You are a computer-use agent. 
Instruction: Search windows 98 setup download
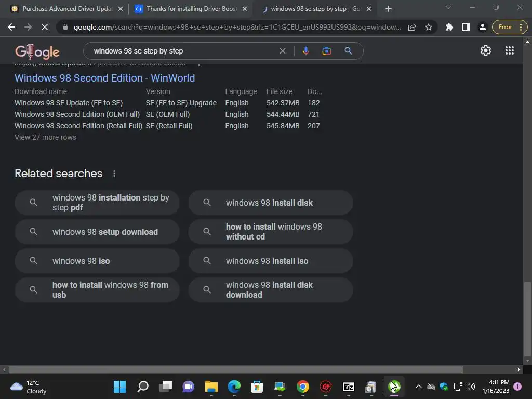(x=97, y=232)
